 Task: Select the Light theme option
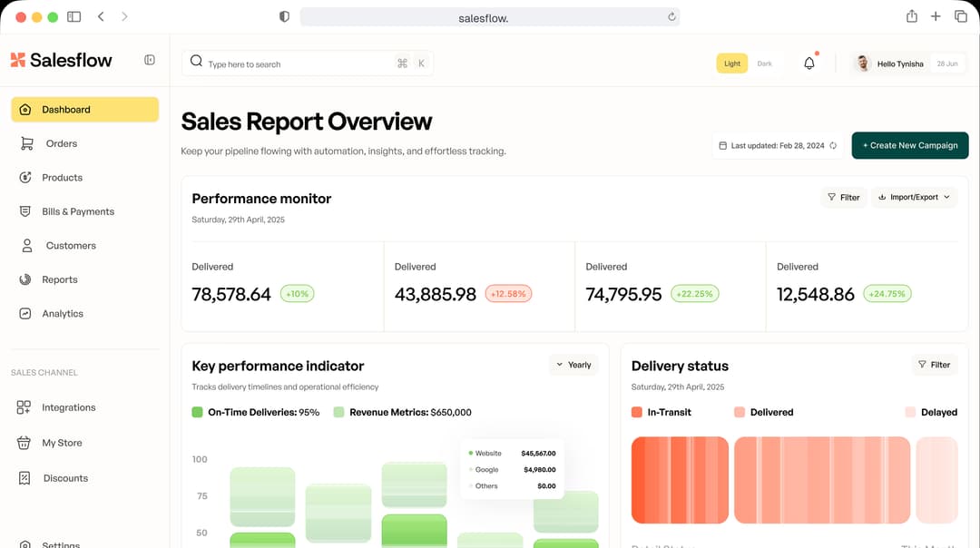[x=731, y=64]
